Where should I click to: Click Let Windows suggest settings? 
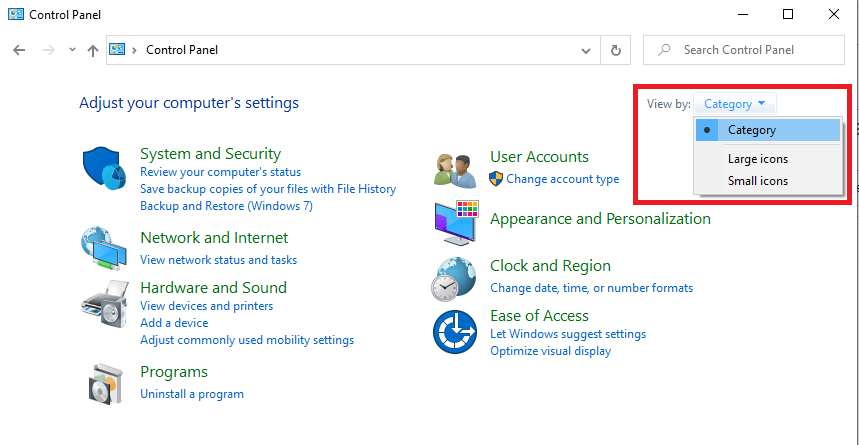coord(568,334)
